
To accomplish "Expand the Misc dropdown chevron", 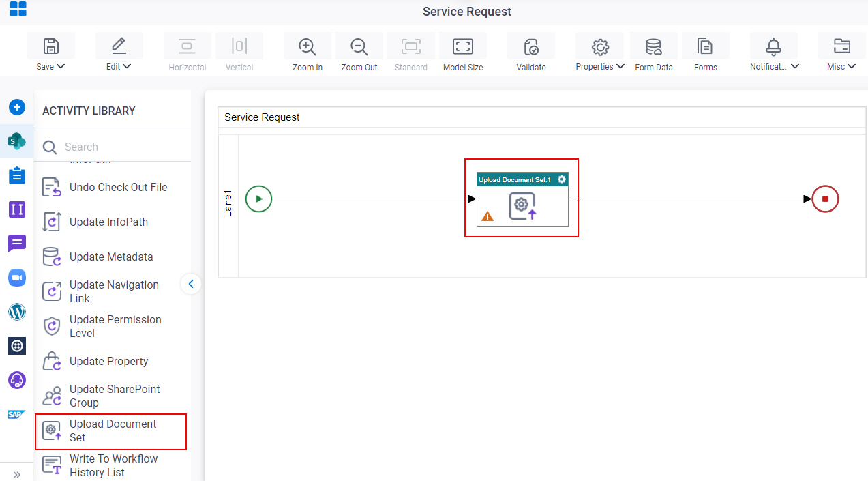I will tap(852, 67).
